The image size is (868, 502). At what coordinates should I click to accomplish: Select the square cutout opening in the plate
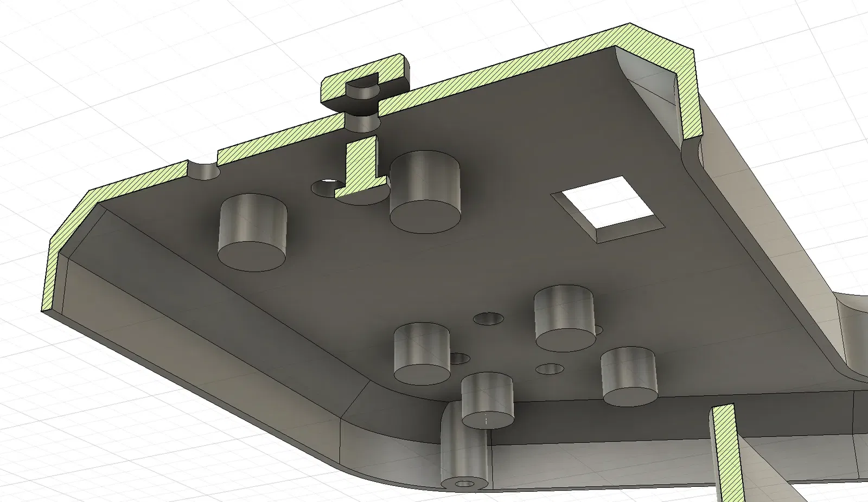608,209
